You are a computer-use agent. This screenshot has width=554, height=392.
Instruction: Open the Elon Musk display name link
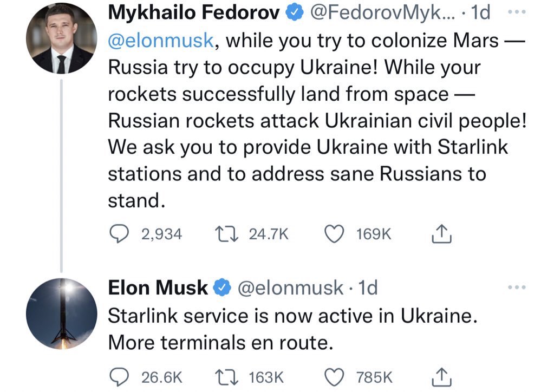pyautogui.click(x=158, y=288)
